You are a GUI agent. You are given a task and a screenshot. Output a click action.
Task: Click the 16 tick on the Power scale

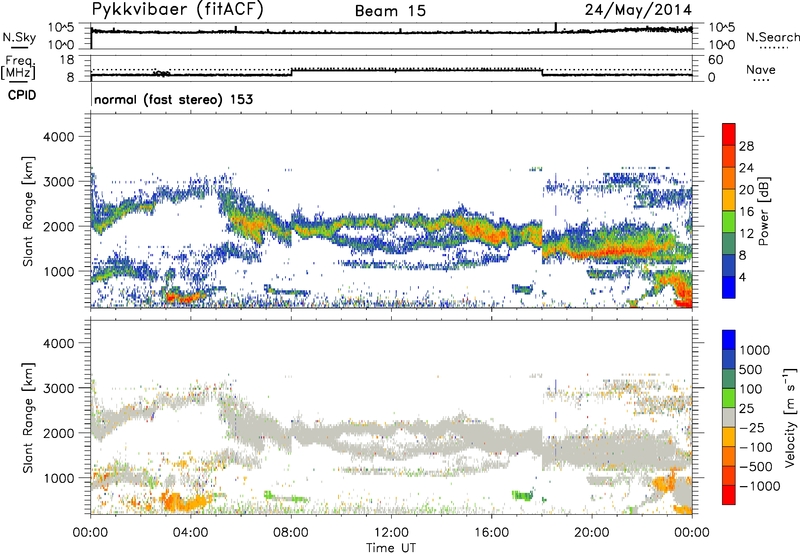(x=746, y=212)
